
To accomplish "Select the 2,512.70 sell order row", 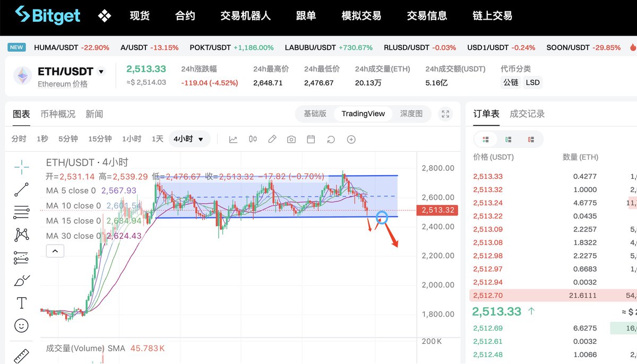I will pos(554,296).
